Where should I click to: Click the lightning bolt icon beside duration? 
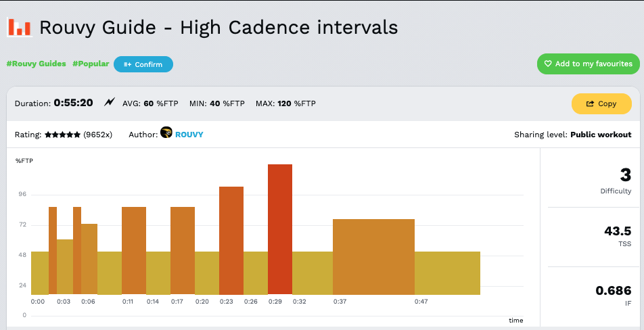(110, 103)
